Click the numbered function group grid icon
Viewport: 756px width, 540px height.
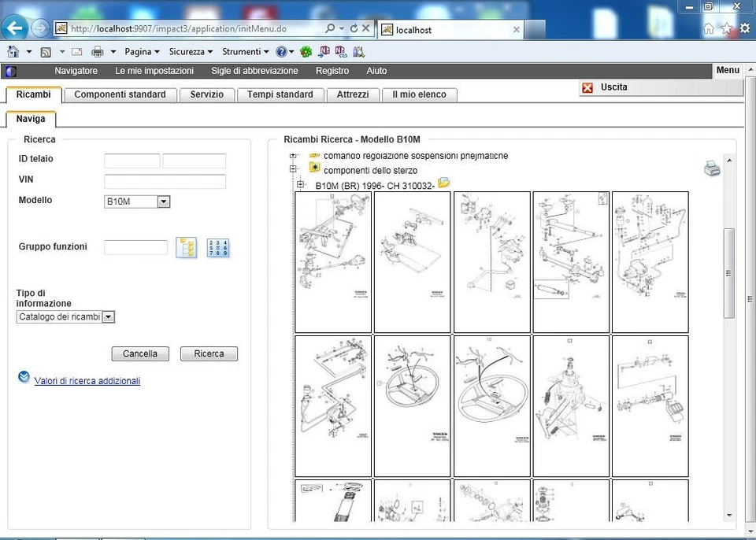pos(217,247)
